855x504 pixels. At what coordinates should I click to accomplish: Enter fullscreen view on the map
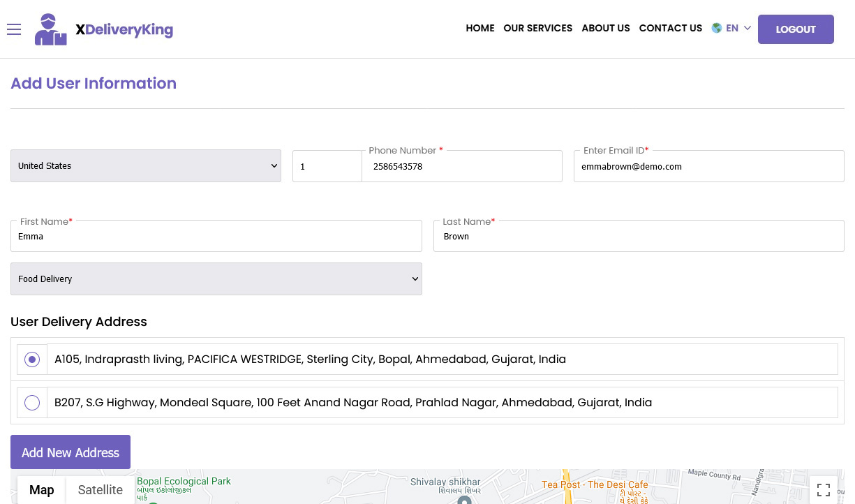tap(824, 489)
